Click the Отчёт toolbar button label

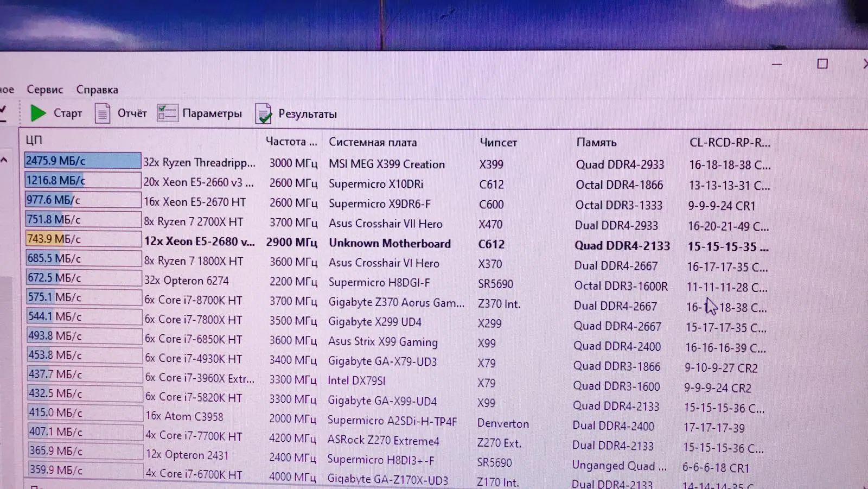132,113
